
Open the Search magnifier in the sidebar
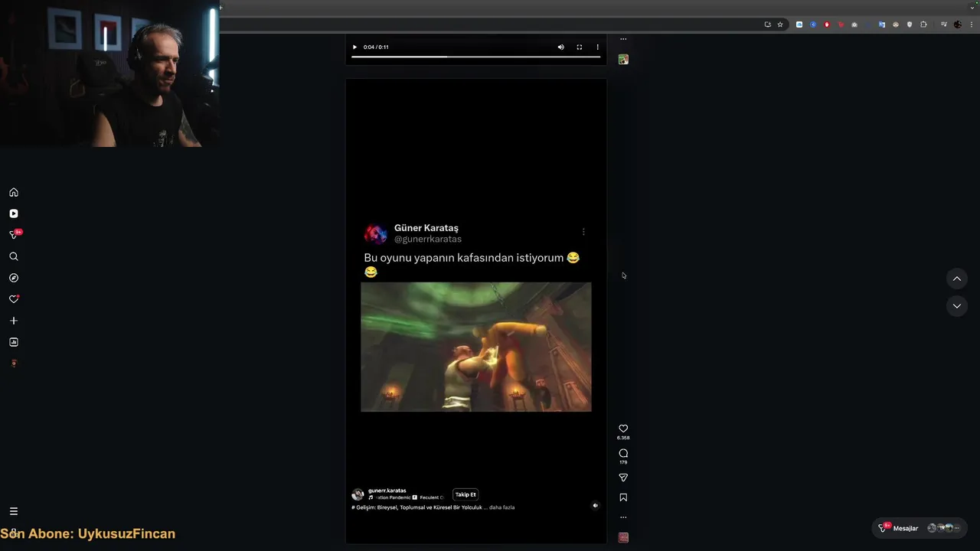pos(14,256)
